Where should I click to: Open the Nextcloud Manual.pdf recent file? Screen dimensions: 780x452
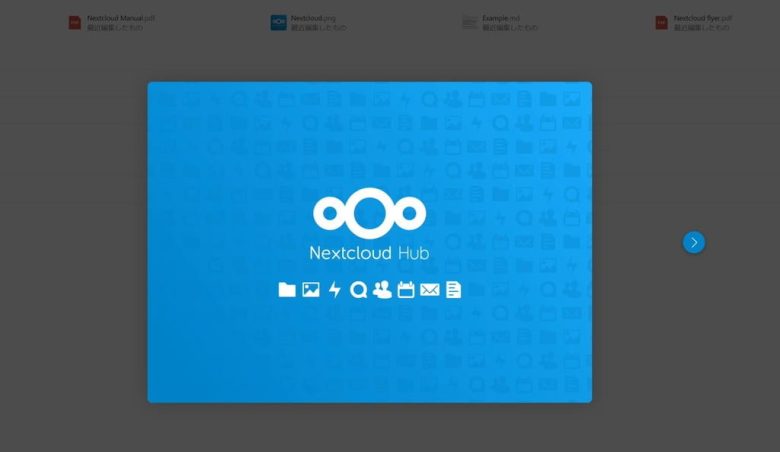coord(112,23)
